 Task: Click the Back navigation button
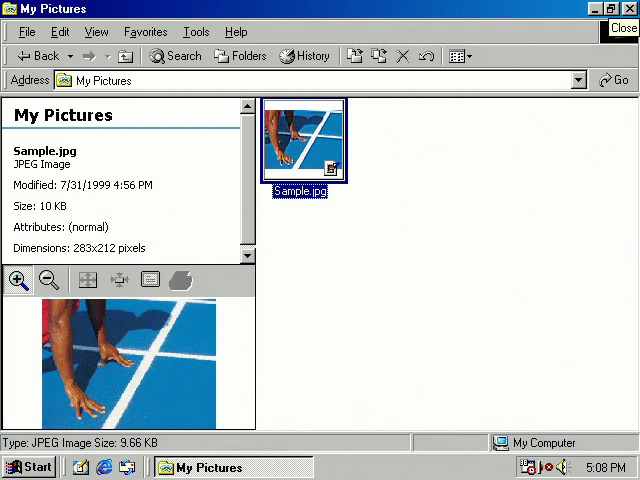point(38,56)
